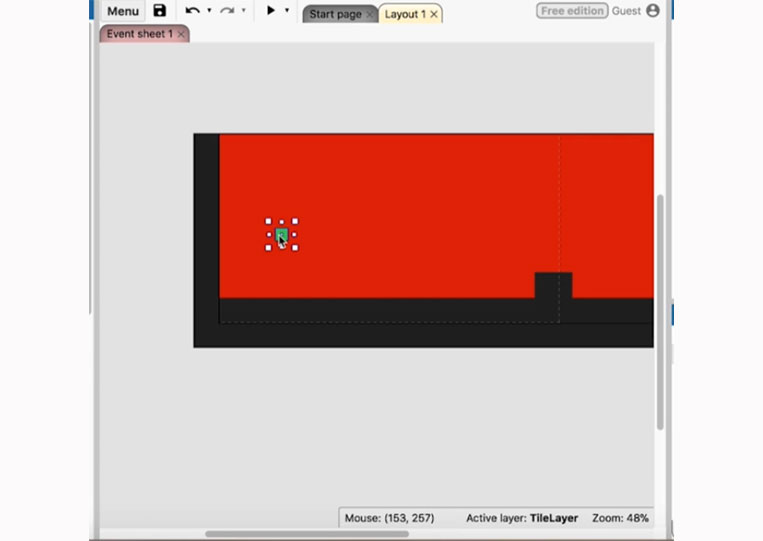This screenshot has width=763, height=541.
Task: Open the Redo history dropdown arrow
Action: pos(243,10)
